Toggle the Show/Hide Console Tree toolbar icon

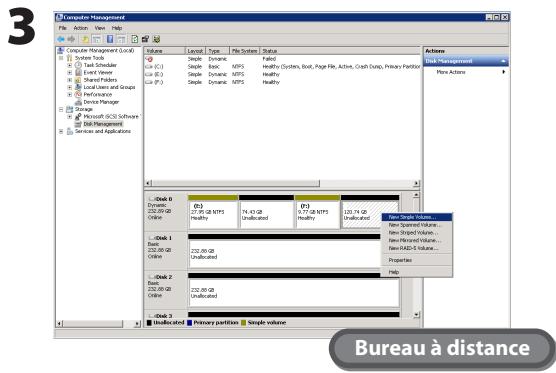point(96,39)
